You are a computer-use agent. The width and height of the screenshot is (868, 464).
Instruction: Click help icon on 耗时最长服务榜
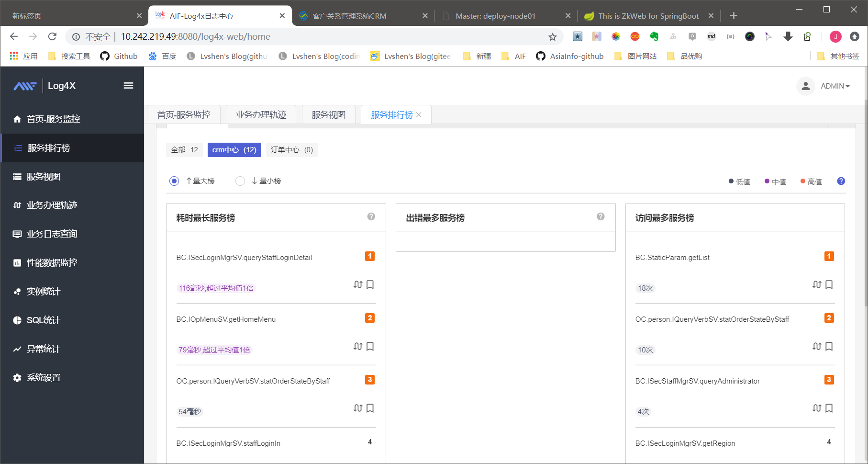pos(371,217)
